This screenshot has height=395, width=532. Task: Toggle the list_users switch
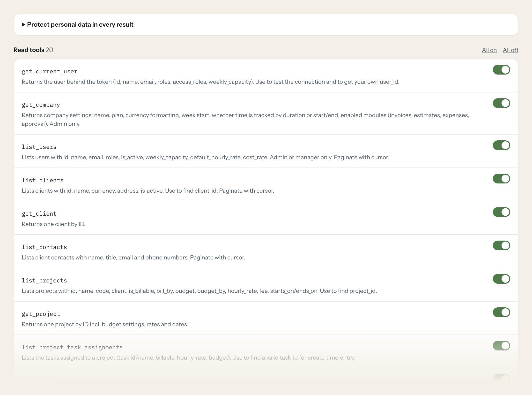[501, 145]
